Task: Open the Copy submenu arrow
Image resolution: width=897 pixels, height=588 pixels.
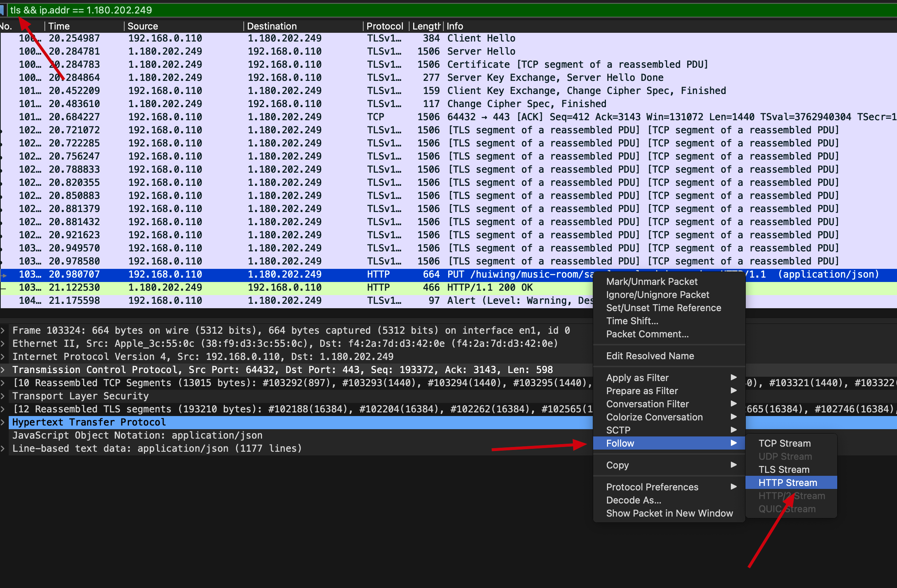Action: (x=733, y=465)
